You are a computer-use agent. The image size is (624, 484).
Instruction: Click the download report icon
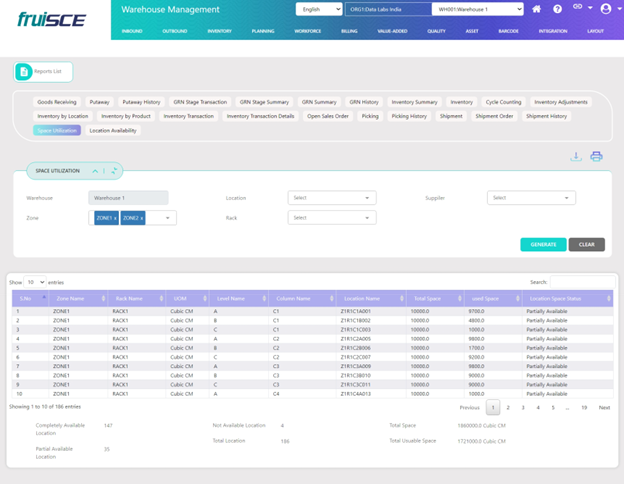[x=576, y=156]
